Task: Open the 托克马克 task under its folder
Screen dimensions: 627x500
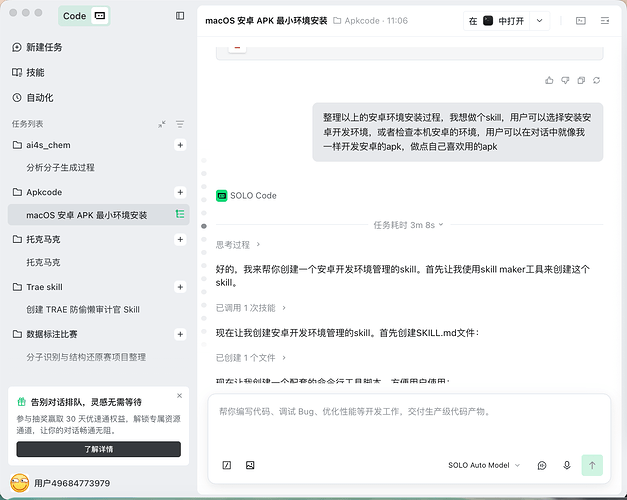Action: pos(43,262)
